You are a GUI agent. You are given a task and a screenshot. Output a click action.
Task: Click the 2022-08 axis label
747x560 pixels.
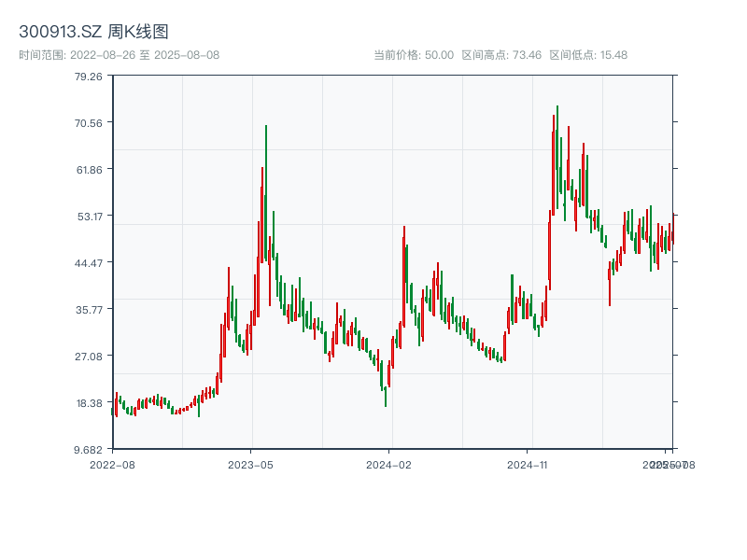click(x=114, y=464)
